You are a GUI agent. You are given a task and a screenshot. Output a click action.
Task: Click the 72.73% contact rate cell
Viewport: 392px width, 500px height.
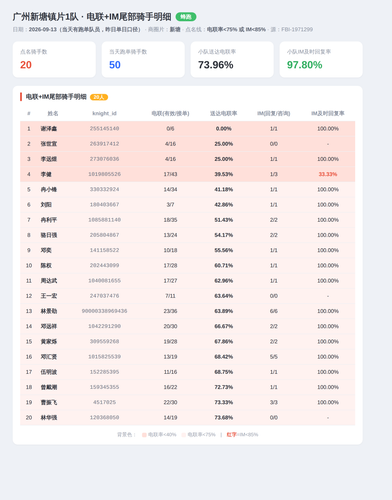coord(223,387)
